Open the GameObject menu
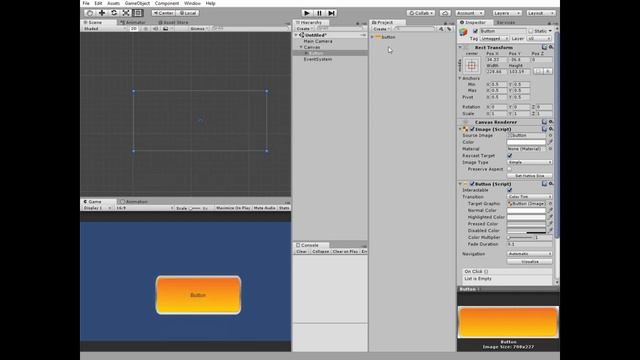 point(137,3)
